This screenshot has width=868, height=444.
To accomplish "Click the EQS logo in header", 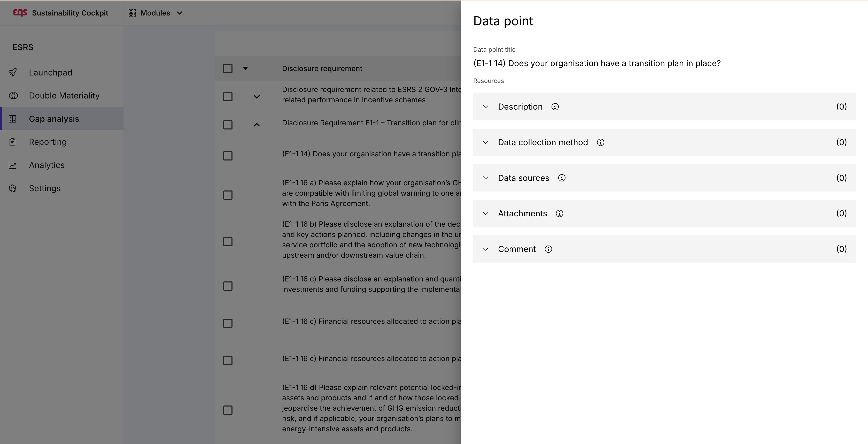I will [x=20, y=13].
